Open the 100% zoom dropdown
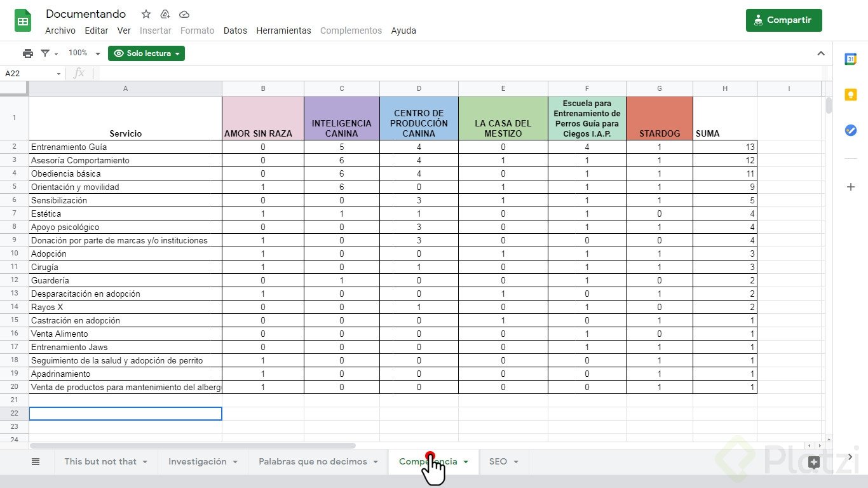868x488 pixels. (x=85, y=53)
